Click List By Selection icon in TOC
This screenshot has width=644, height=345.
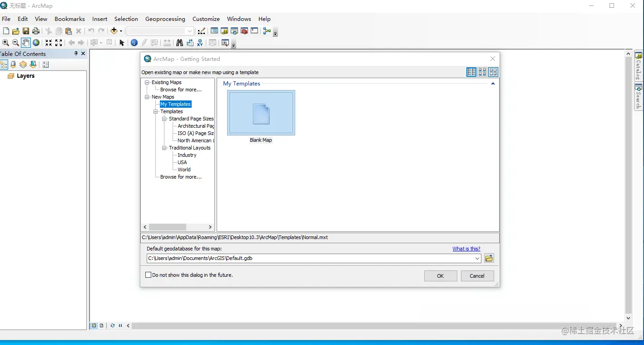coord(33,65)
